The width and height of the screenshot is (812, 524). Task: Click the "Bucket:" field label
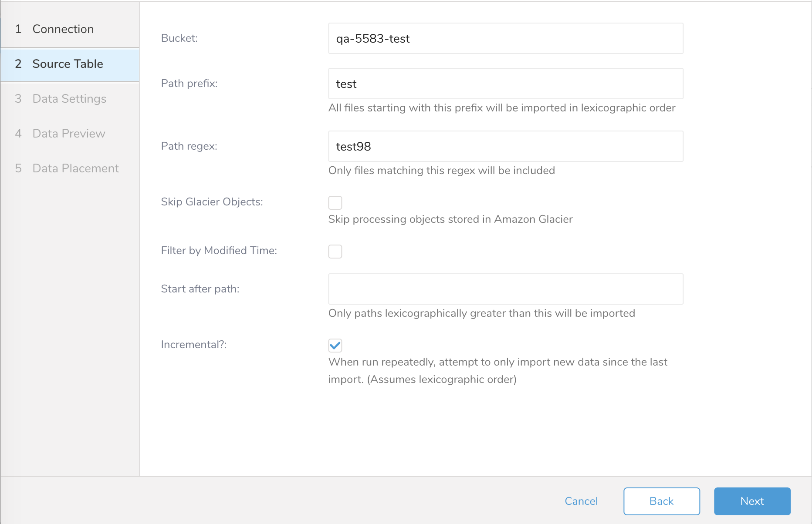[x=179, y=38]
